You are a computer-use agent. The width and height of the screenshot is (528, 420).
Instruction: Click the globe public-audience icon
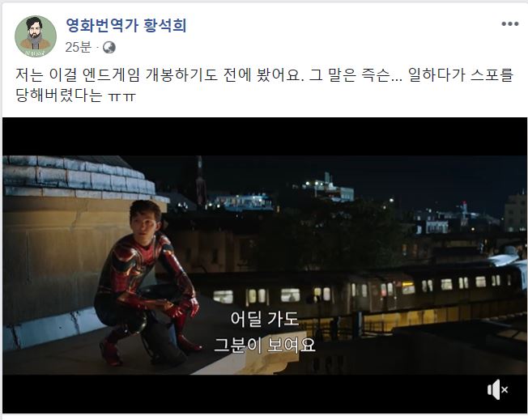(x=109, y=48)
